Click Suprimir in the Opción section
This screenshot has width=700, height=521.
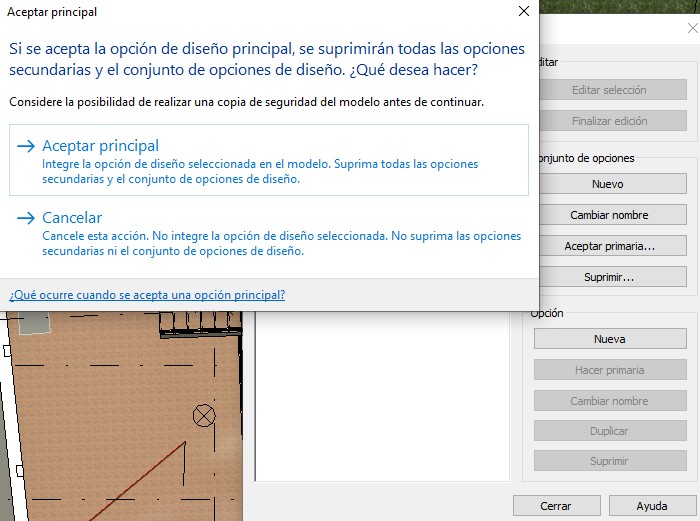(608, 462)
